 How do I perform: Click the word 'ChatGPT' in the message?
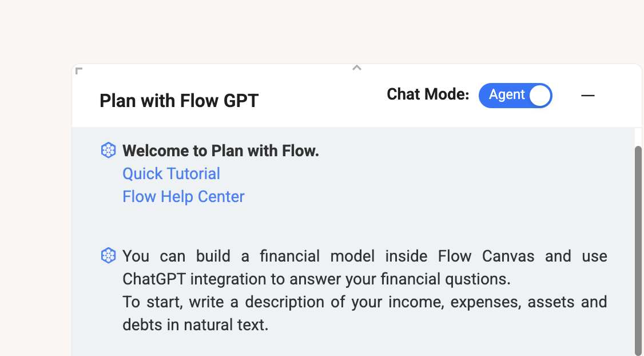pos(154,279)
